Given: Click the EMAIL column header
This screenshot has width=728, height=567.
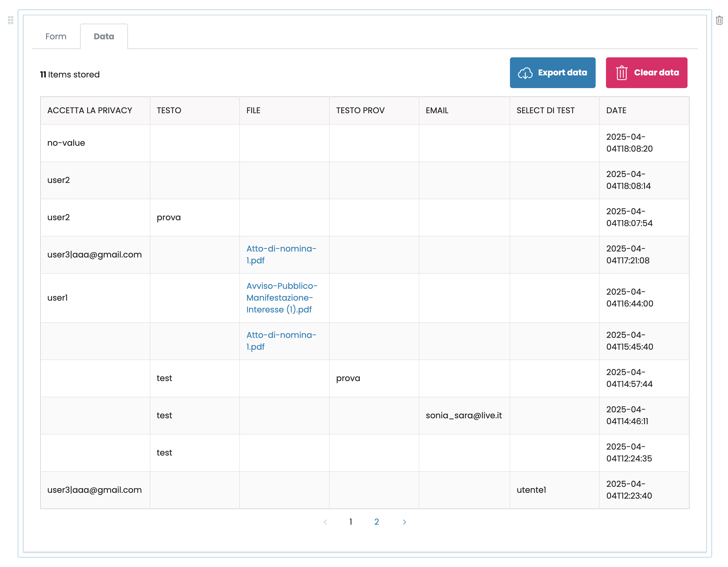Looking at the screenshot, I should pos(437,110).
